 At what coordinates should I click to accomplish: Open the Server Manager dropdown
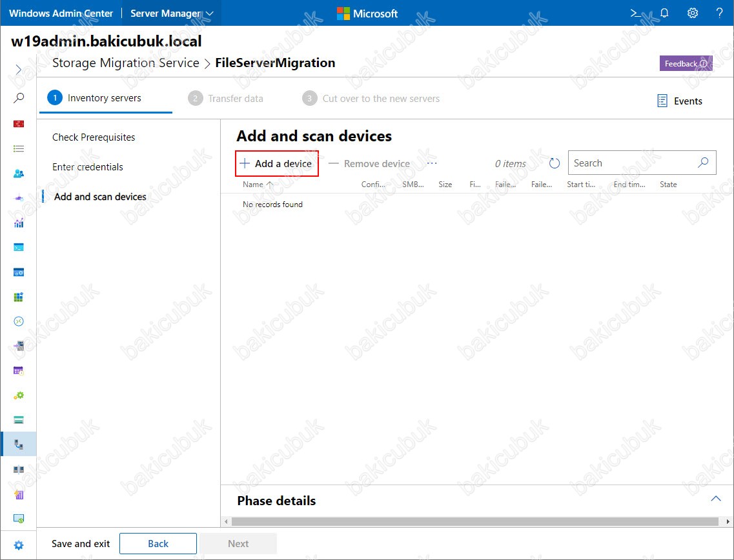pyautogui.click(x=172, y=13)
